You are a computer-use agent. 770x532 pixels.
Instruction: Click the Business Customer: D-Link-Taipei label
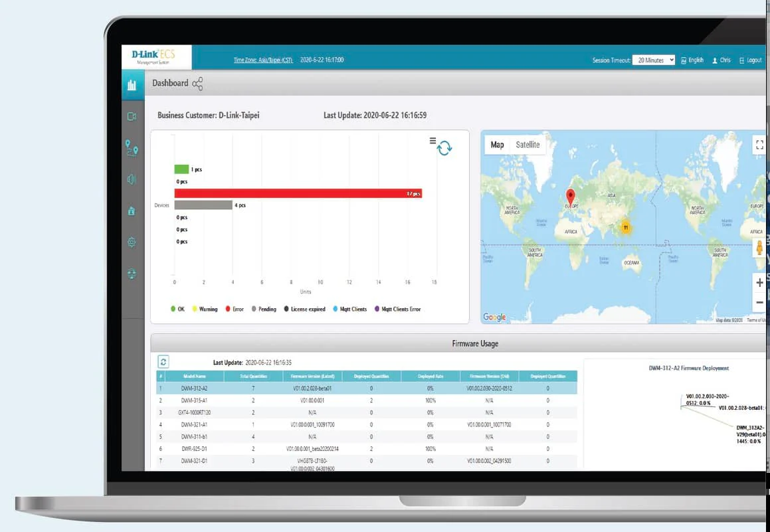pos(208,116)
